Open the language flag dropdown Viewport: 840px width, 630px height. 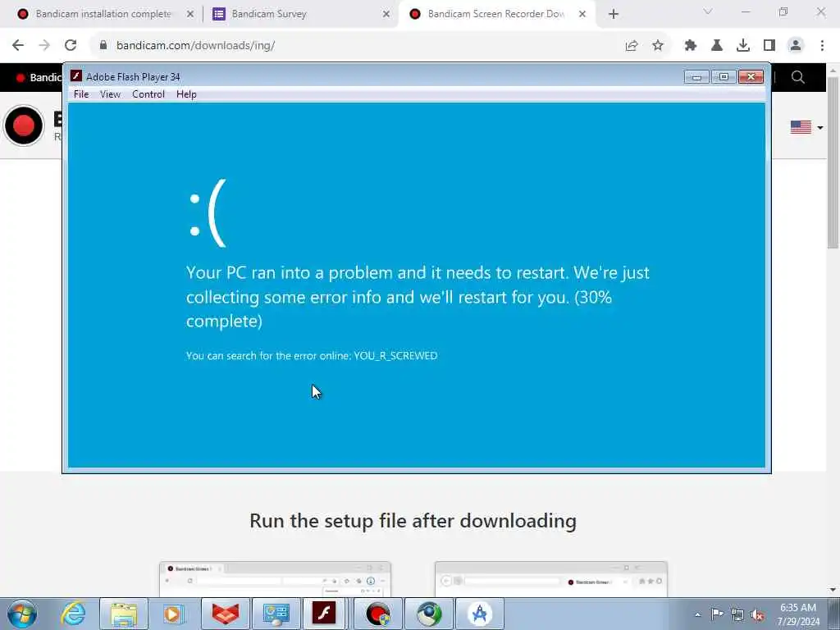pyautogui.click(x=806, y=127)
